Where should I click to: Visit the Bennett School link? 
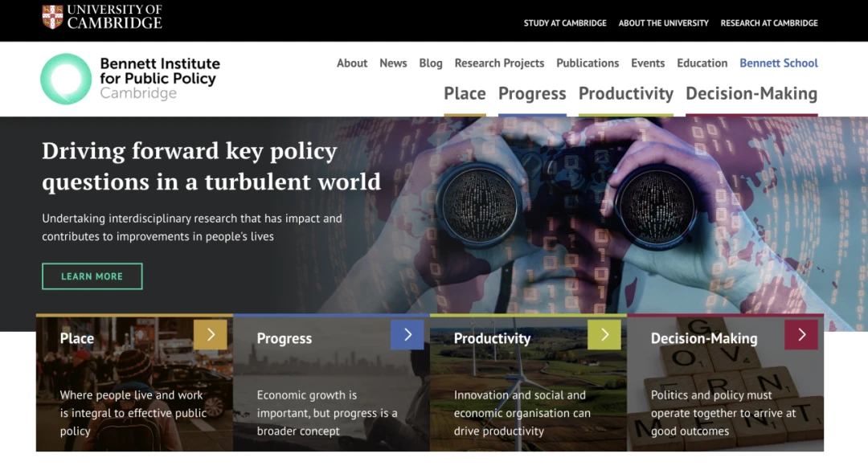(x=778, y=63)
